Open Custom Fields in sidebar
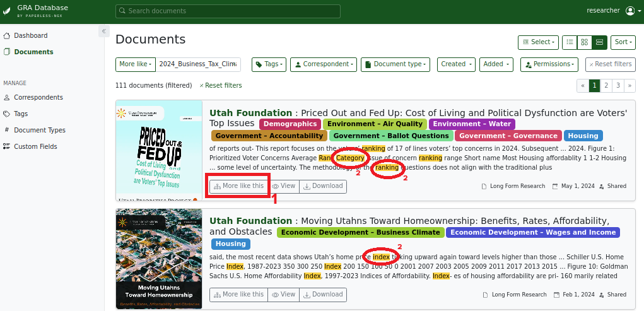644x311 pixels. click(35, 146)
